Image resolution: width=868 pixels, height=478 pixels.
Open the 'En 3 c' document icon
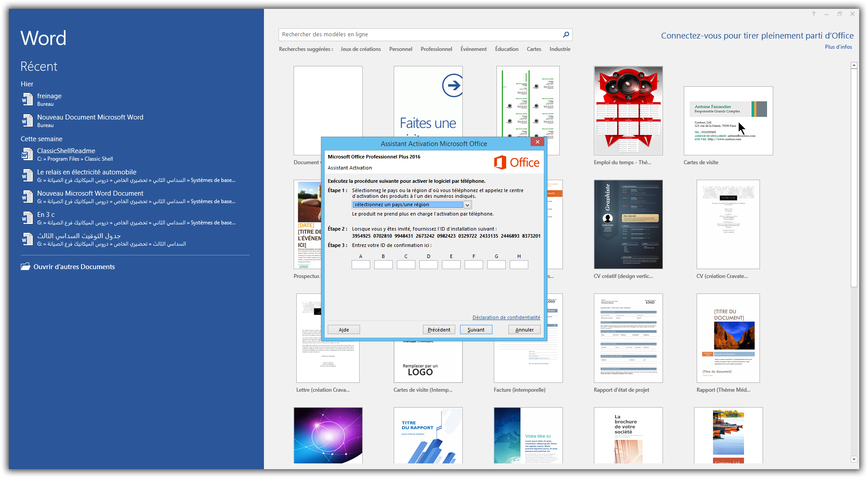pyautogui.click(x=27, y=218)
